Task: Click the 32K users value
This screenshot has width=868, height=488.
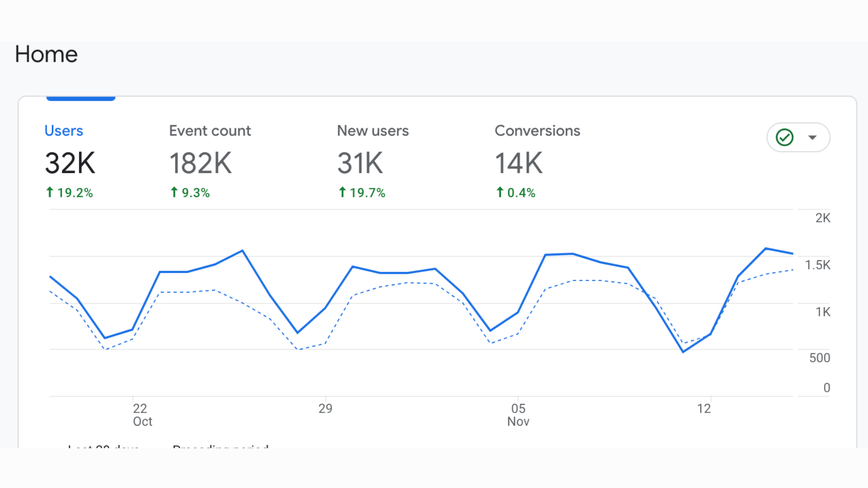Action: 70,163
